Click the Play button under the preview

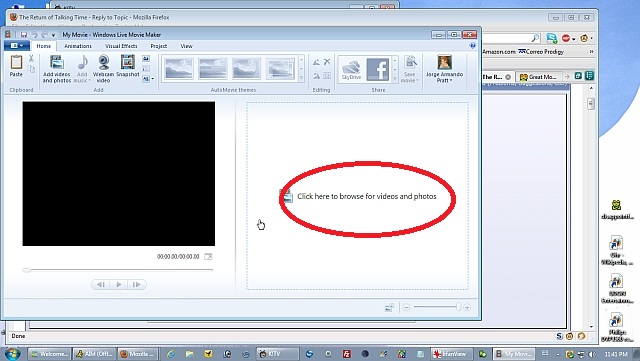point(118,284)
